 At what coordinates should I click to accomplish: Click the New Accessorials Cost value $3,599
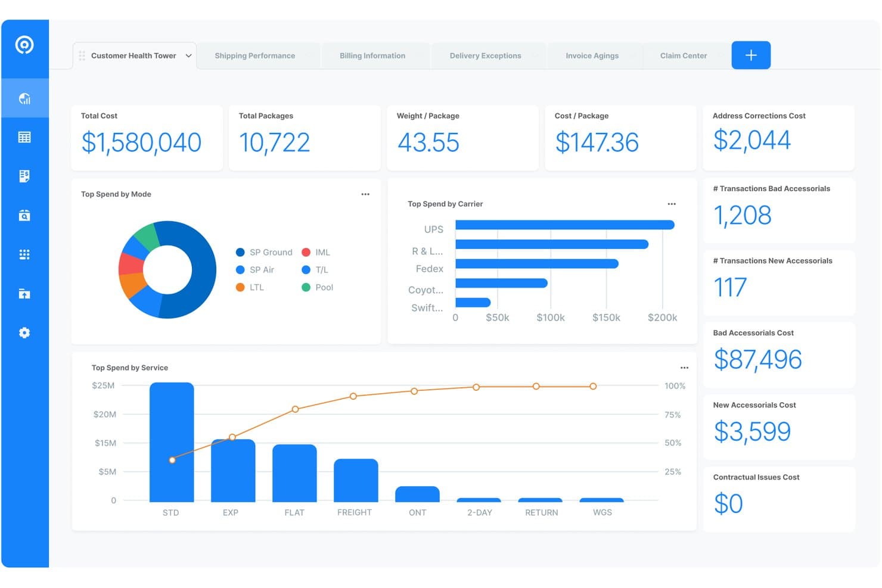point(752,431)
